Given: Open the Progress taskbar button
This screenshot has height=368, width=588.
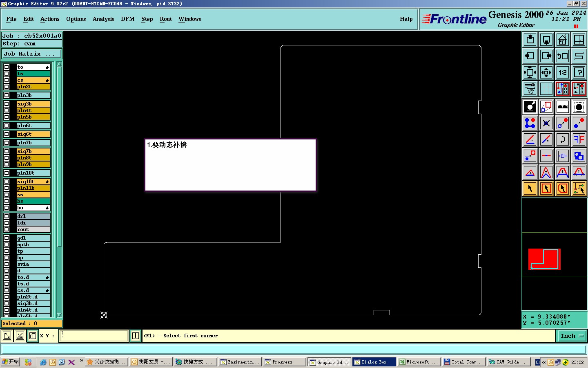Looking at the screenshot, I should [x=284, y=362].
